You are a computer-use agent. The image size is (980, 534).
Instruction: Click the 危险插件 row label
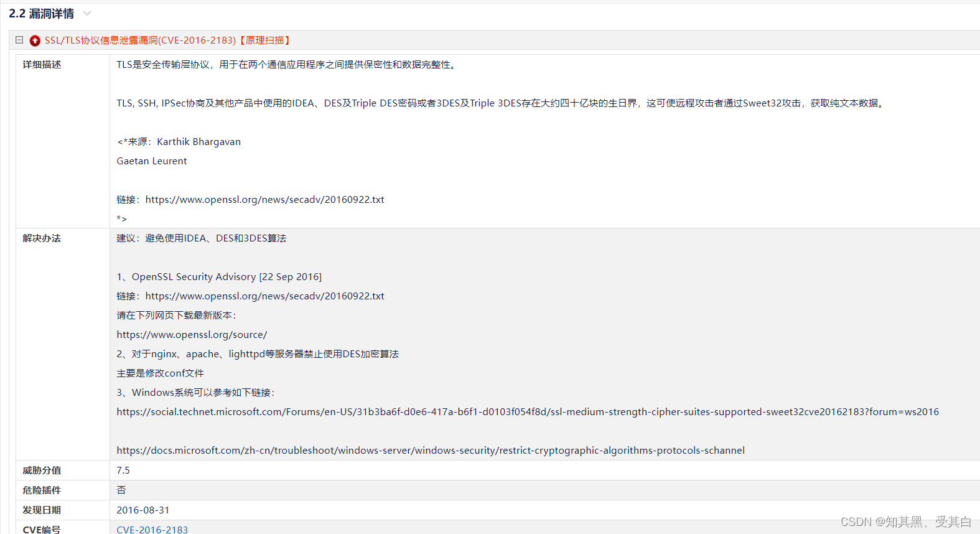(42, 490)
